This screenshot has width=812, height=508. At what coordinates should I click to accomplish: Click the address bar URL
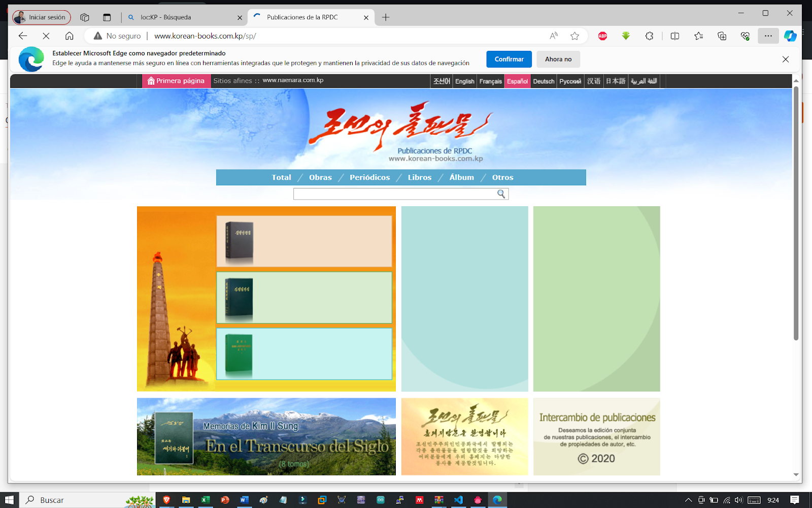pyautogui.click(x=205, y=36)
